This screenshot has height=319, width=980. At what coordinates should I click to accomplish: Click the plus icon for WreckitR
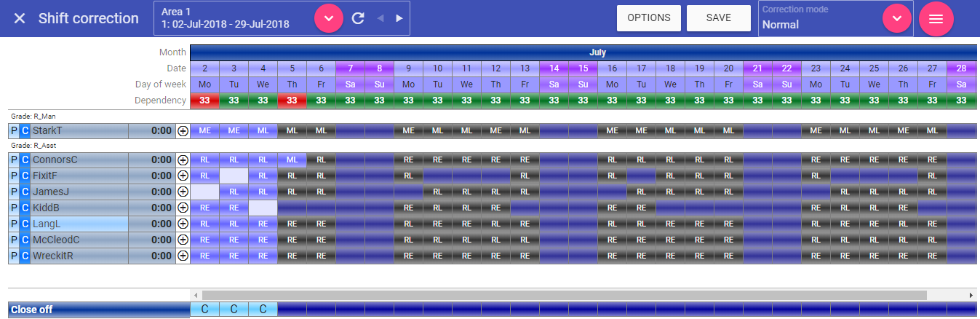tap(183, 256)
